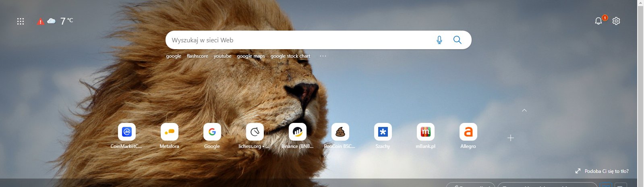Click the red weather alert warning icon
This screenshot has height=187, width=644.
pyautogui.click(x=40, y=22)
